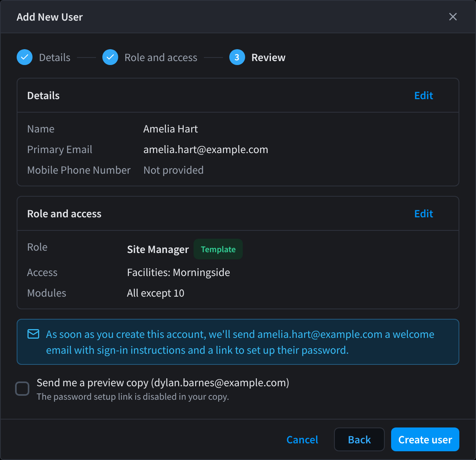Click the Primary Email label

coord(59,149)
